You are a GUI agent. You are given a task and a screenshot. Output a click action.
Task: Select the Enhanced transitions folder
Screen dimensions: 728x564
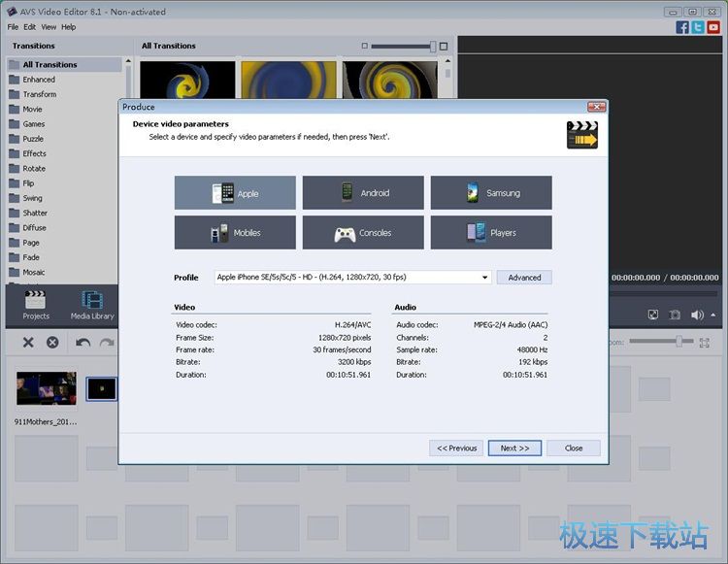[39, 80]
